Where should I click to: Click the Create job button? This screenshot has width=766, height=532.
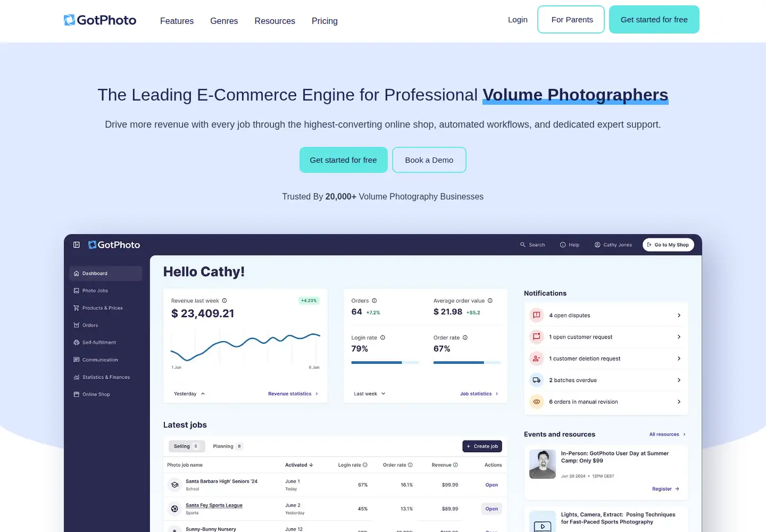tap(482, 446)
